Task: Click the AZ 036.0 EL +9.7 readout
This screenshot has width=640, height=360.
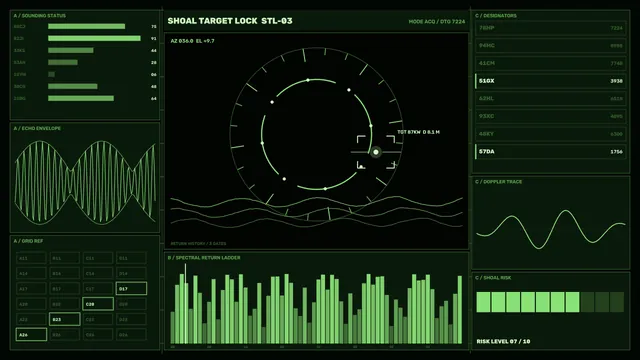Action: pyautogui.click(x=192, y=41)
